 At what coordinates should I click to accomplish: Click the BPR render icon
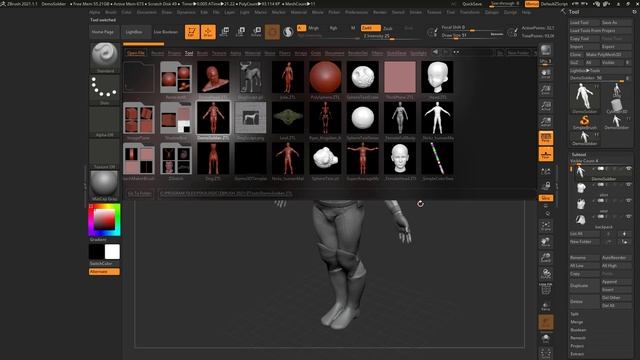coord(546,50)
